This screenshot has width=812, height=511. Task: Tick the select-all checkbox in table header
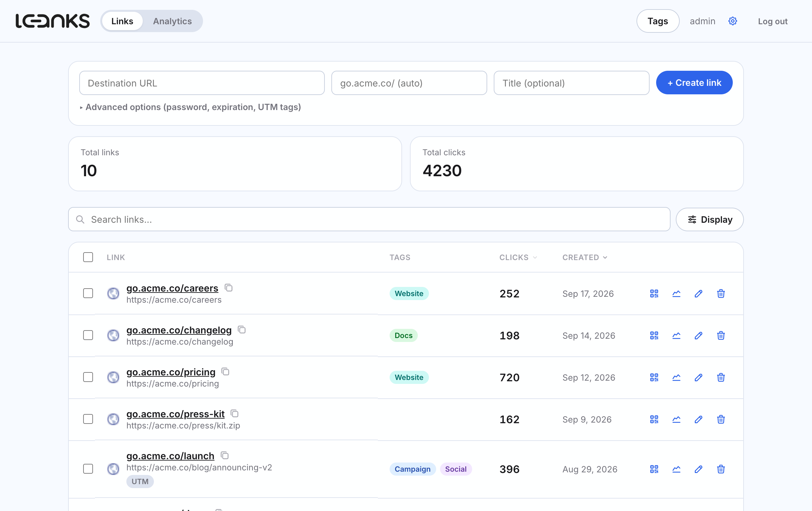[x=88, y=257]
